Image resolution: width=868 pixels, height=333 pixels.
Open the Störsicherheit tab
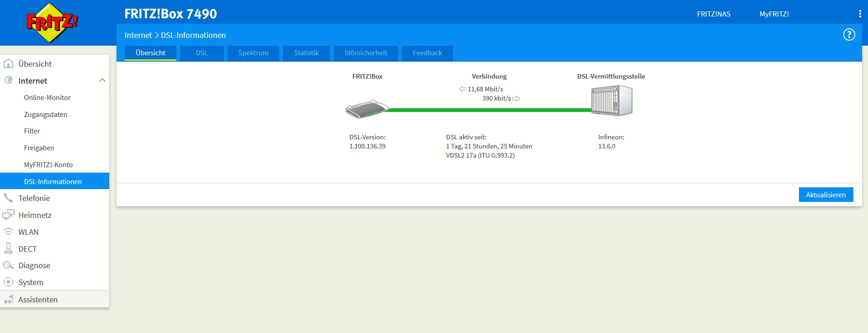click(x=366, y=53)
